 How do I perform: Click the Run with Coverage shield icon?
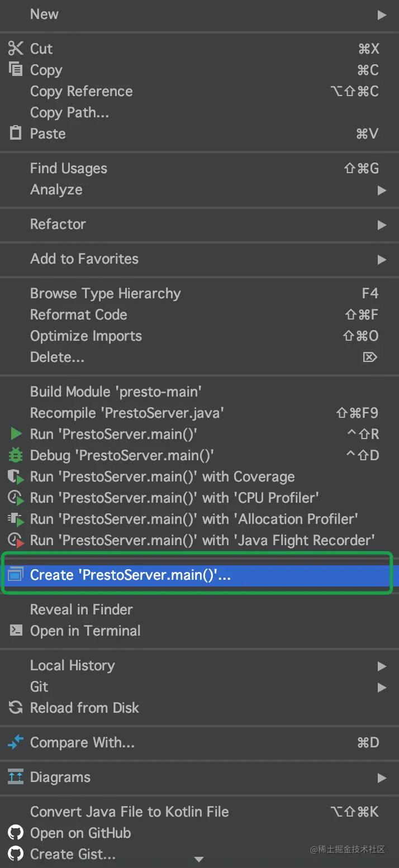pyautogui.click(x=16, y=476)
